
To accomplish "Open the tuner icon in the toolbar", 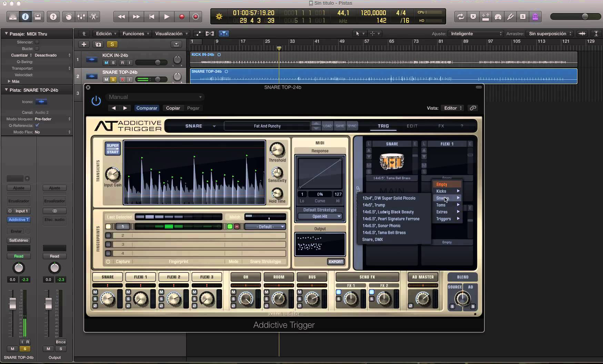I will point(511,17).
